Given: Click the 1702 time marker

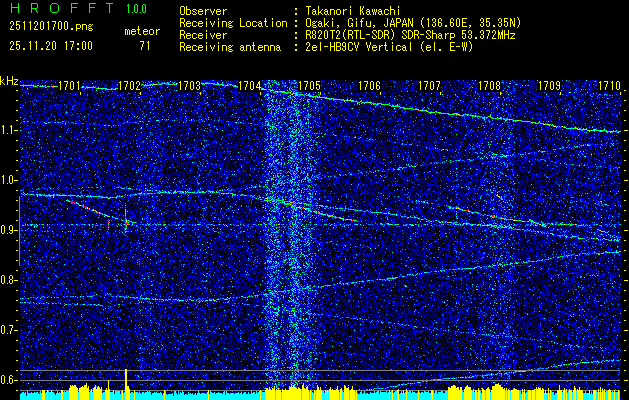Looking at the screenshot, I should tap(130, 85).
